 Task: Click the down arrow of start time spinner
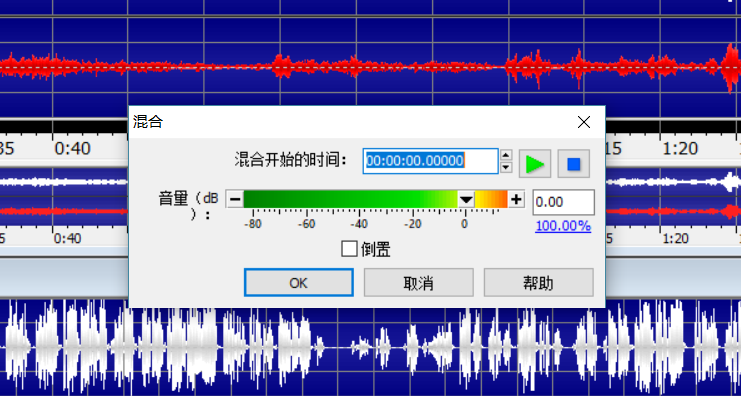click(506, 167)
